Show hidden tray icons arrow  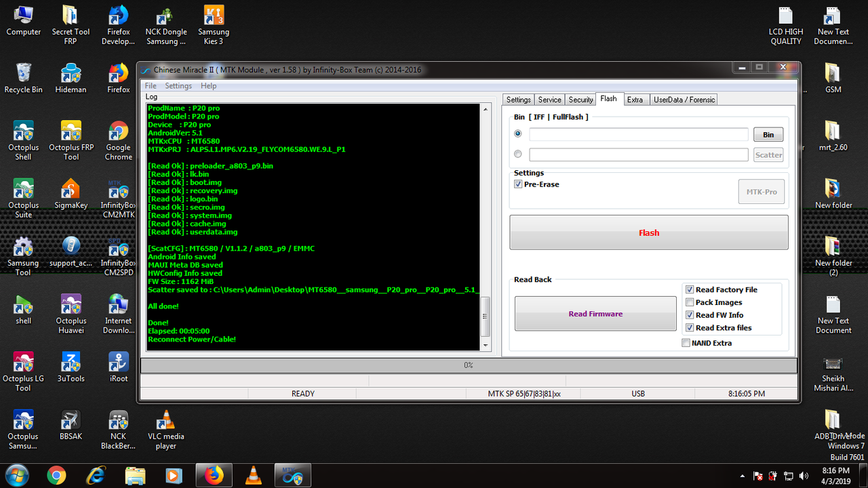tap(743, 476)
